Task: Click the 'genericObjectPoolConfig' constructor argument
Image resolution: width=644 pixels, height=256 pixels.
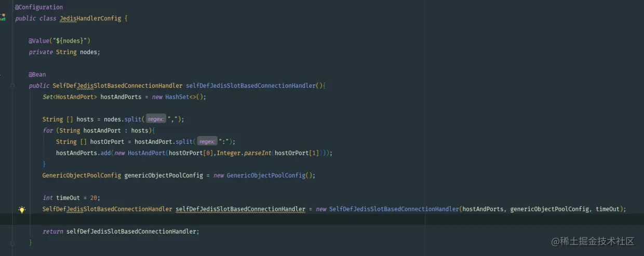Action: (549, 209)
